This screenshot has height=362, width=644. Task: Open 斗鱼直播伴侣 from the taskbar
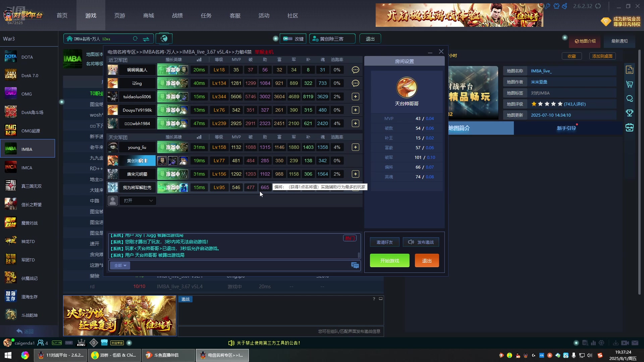[x=168, y=355]
